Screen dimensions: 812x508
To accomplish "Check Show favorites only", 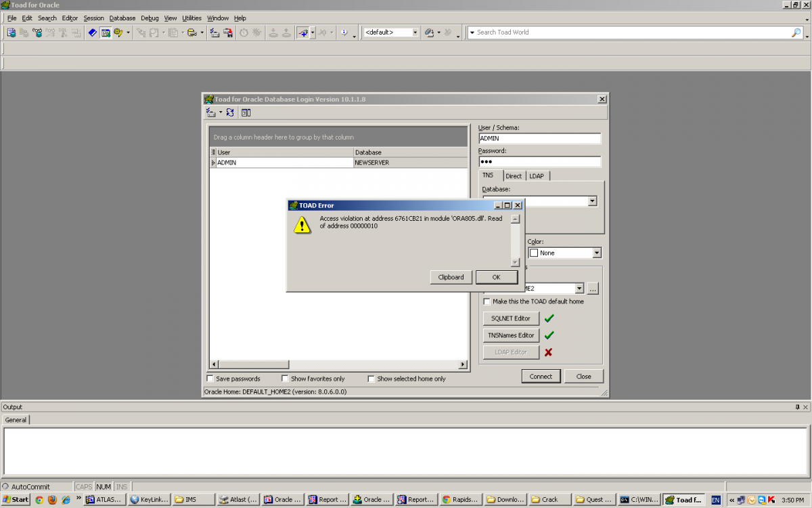I will tap(286, 379).
